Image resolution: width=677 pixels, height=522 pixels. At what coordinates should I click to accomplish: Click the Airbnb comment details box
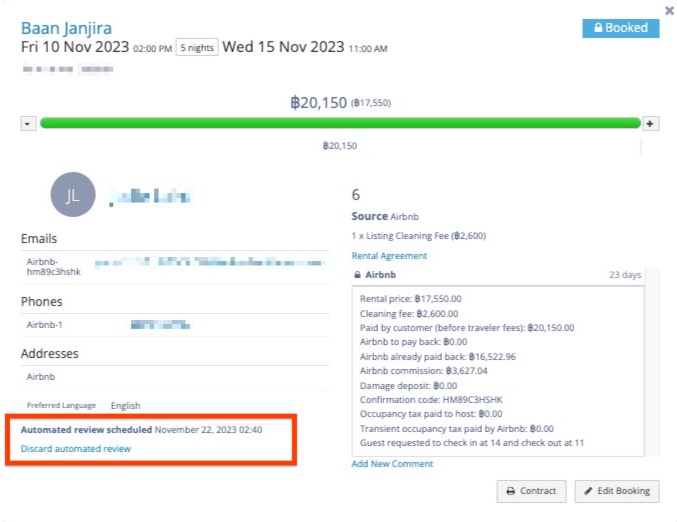[x=499, y=370]
